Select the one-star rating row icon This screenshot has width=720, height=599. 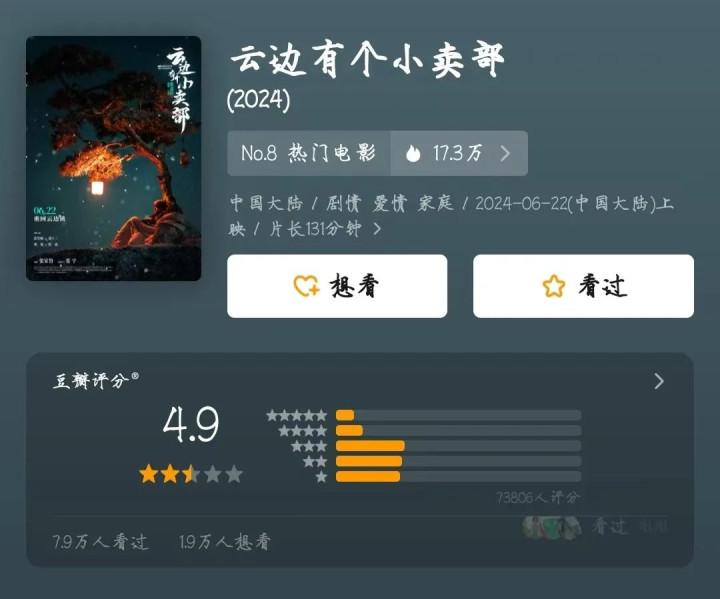pos(321,477)
